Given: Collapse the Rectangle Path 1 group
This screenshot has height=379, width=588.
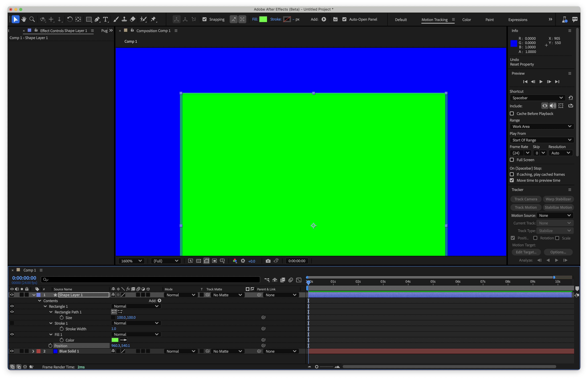Looking at the screenshot, I should click(x=51, y=312).
